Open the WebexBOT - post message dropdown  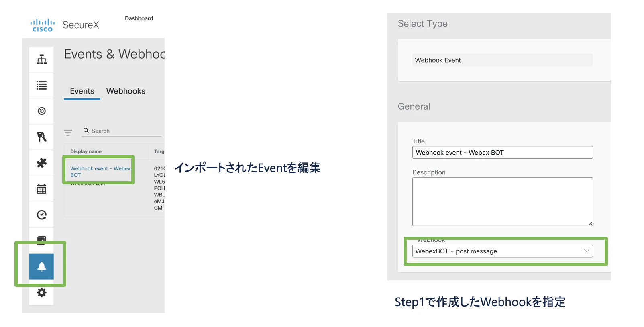coord(502,251)
